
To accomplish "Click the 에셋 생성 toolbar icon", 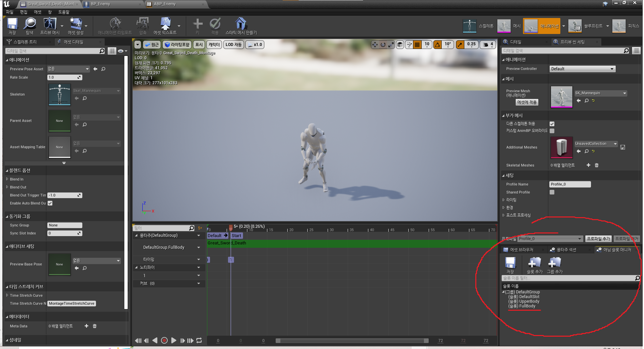I will click(76, 26).
